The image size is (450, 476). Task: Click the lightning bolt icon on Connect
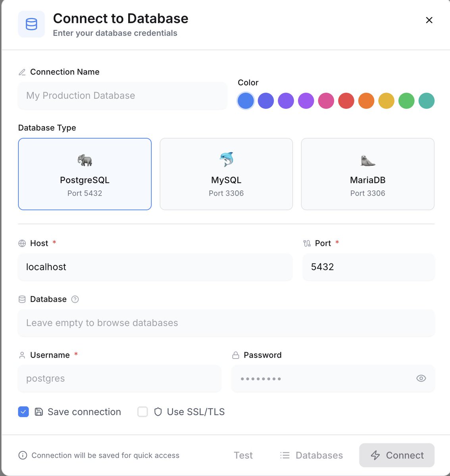coord(375,455)
